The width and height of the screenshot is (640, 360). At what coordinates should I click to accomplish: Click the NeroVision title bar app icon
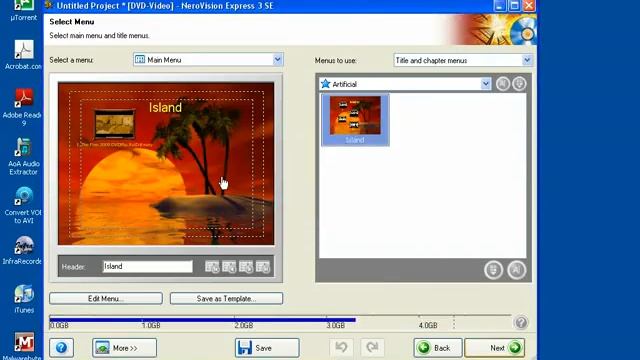coord(49,5)
